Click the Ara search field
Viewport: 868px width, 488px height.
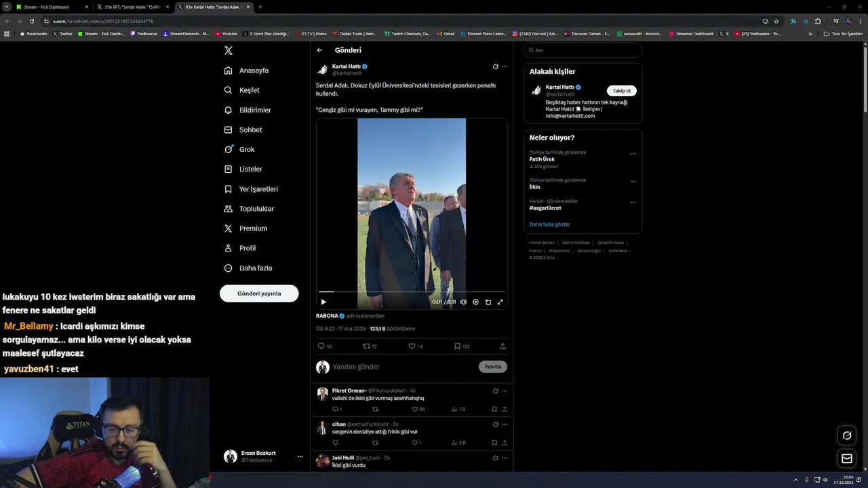(583, 50)
